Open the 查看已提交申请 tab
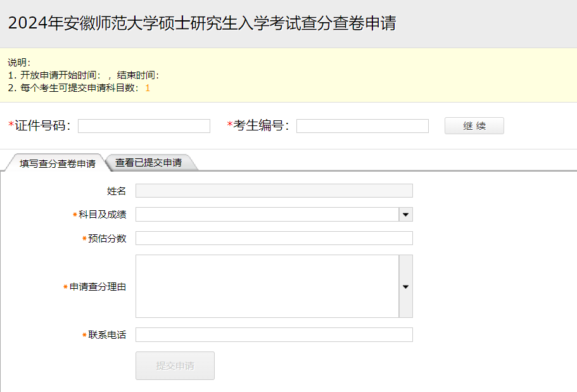This screenshot has width=577, height=392. pyautogui.click(x=149, y=162)
